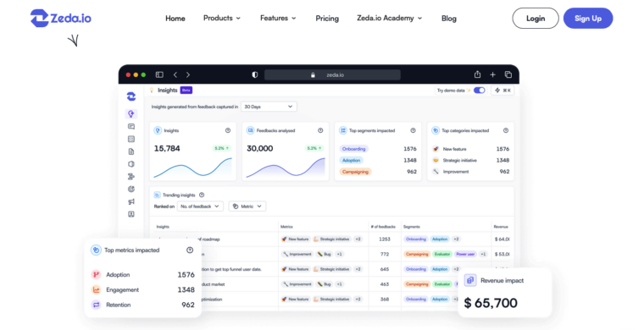Viewport: 644px width, 330px height.
Task: Open the Home page
Action: point(175,19)
